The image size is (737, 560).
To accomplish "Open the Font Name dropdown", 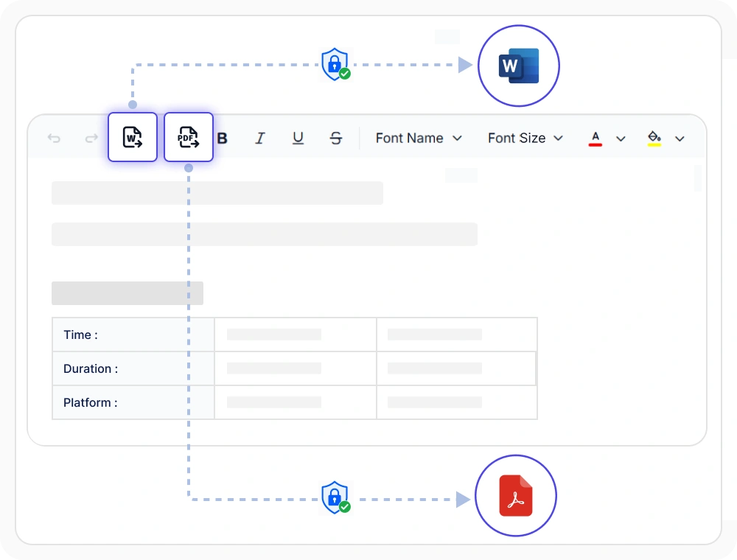I will [419, 138].
